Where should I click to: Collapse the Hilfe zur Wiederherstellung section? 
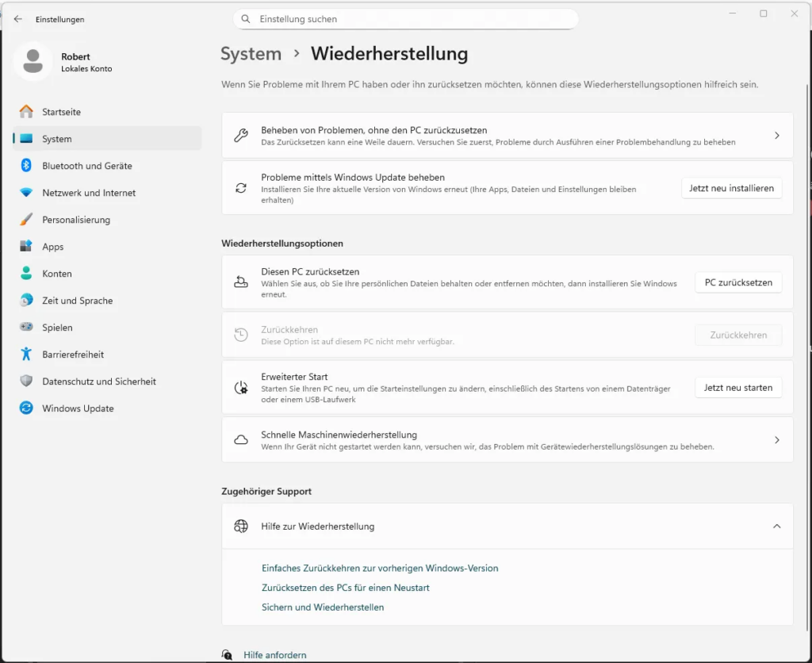(776, 526)
